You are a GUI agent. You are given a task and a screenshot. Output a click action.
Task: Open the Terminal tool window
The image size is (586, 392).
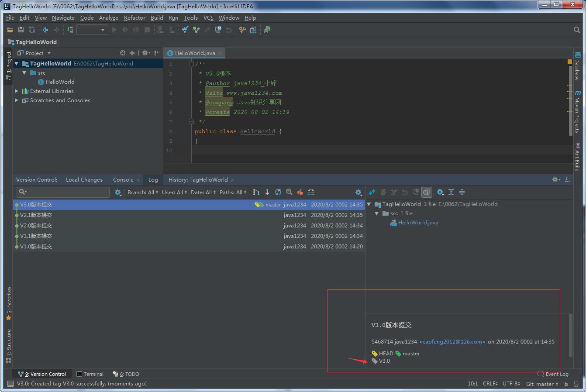[90, 374]
